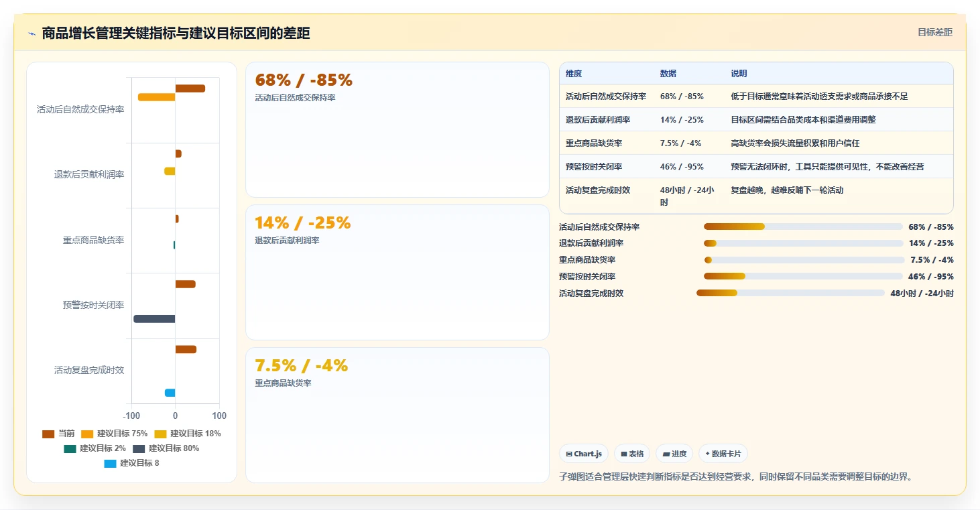Image resolution: width=980 pixels, height=510 pixels.
Task: Click the 48小时 / -24小时 table cell
Action: [x=687, y=196]
